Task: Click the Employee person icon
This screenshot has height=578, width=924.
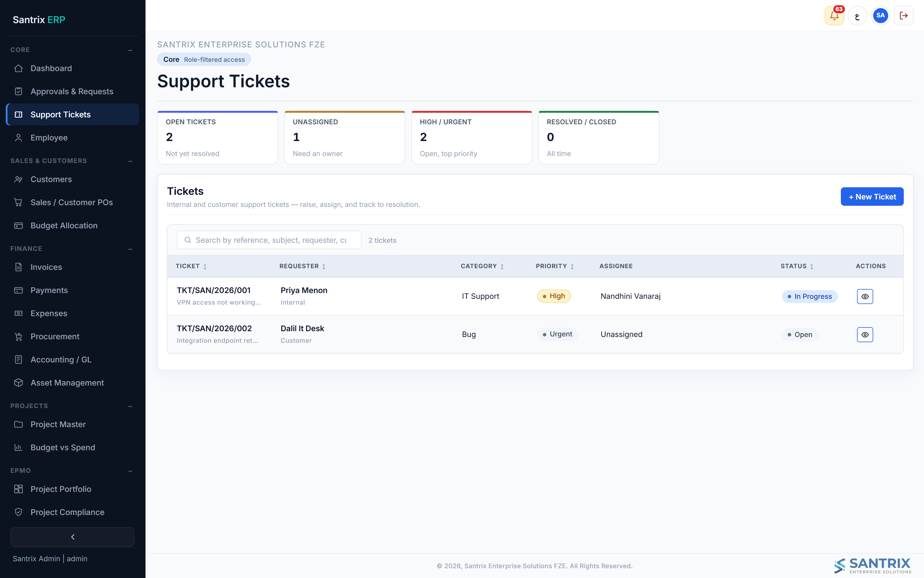Action: (x=18, y=138)
